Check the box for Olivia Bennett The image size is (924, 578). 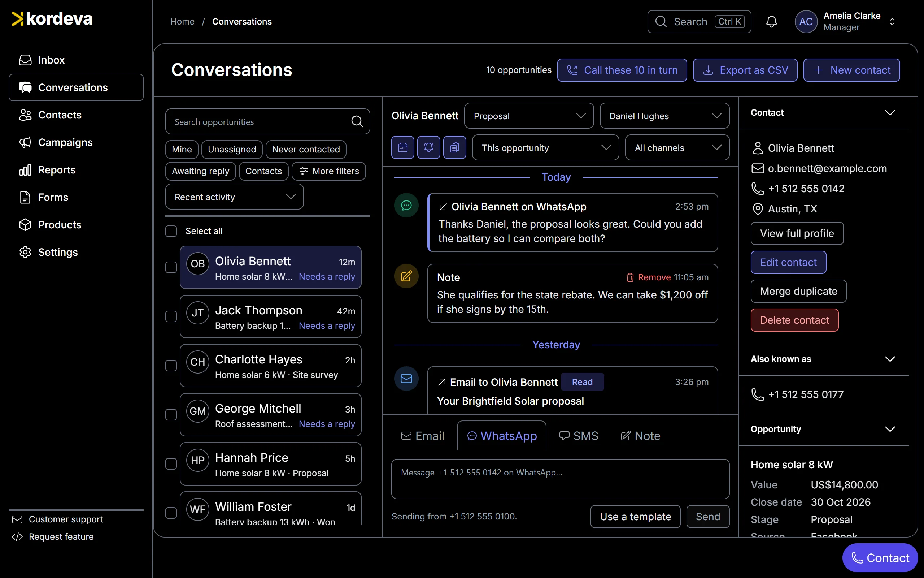171,267
